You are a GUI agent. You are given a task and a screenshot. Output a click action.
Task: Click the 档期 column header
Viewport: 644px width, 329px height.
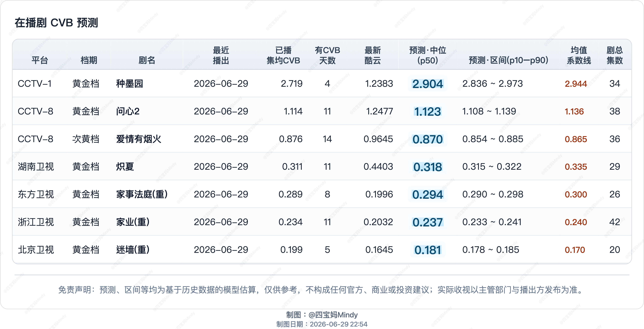point(89,60)
